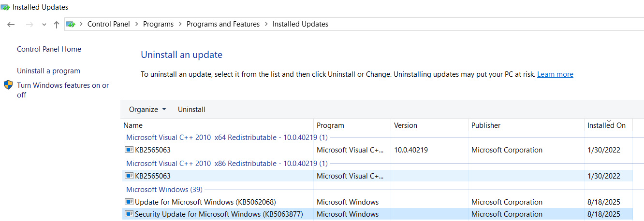Open the Organize dropdown menu

point(147,110)
